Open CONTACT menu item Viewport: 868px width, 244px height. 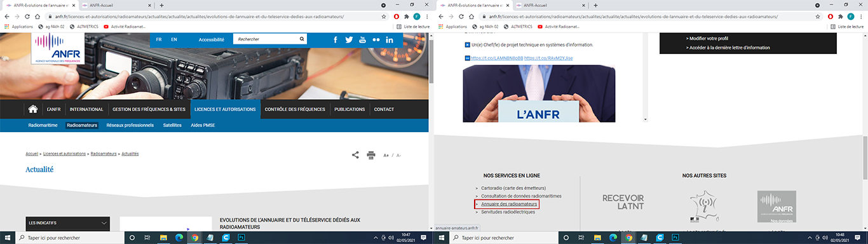coord(384,109)
